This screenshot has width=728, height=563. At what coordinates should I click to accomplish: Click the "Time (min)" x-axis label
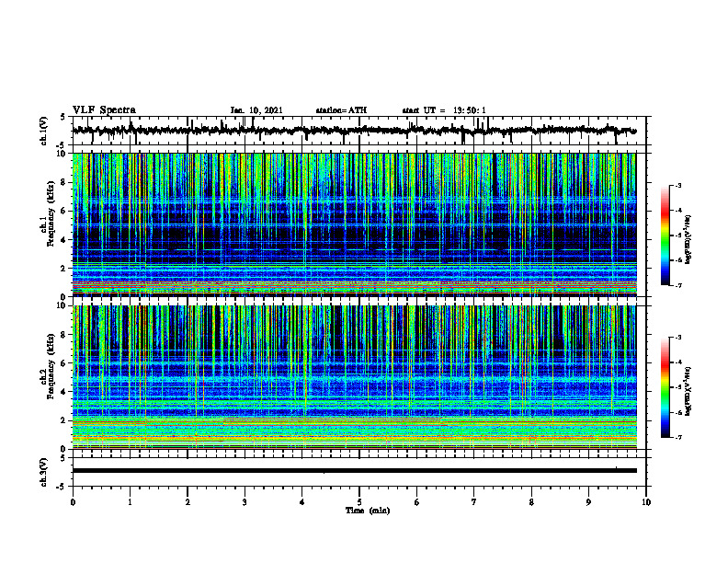click(x=368, y=511)
